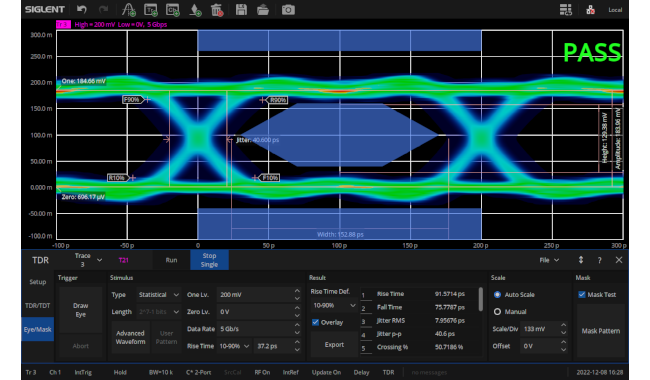Open the Mask Pattern settings
The image size is (650, 380).
click(601, 331)
